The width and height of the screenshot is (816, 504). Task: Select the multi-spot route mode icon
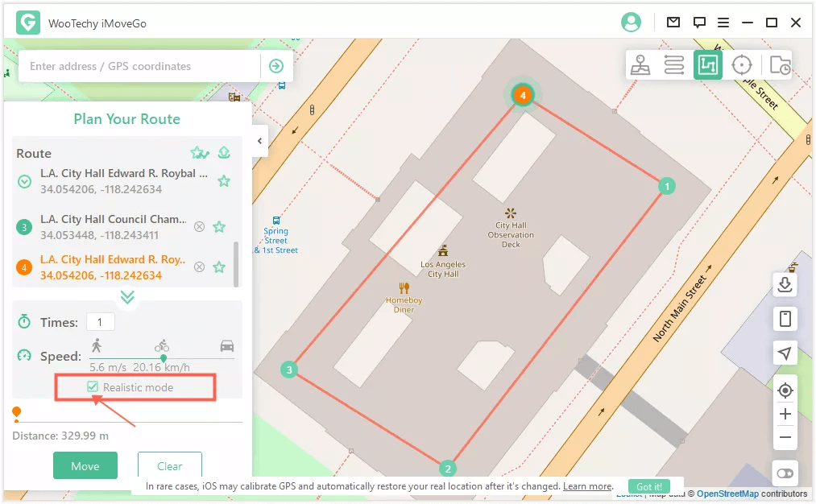[708, 65]
